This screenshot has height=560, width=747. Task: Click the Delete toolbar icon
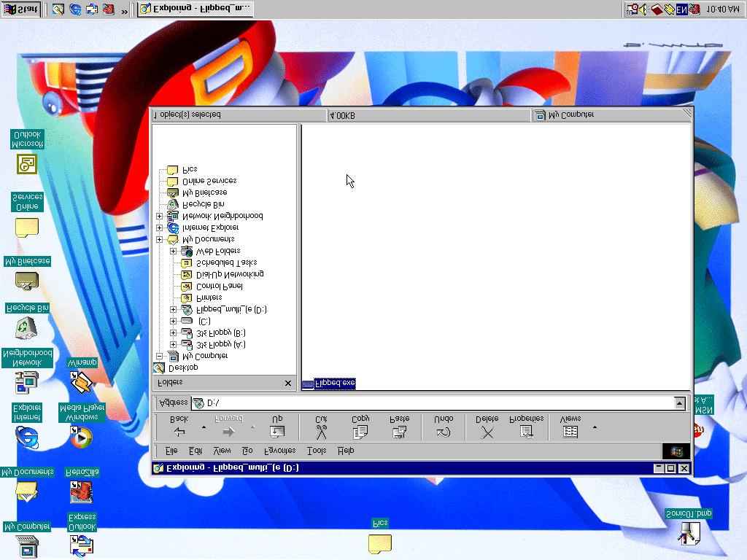tap(487, 431)
